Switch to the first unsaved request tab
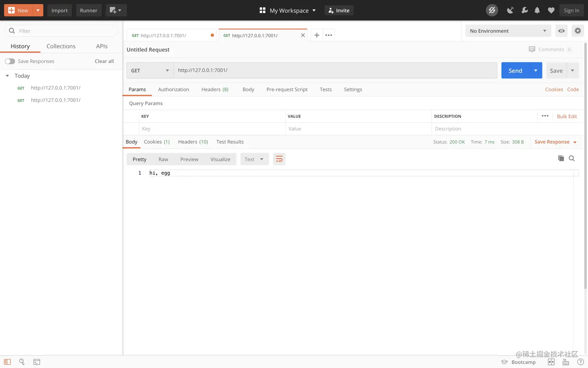The width and height of the screenshot is (588, 368). [x=171, y=35]
